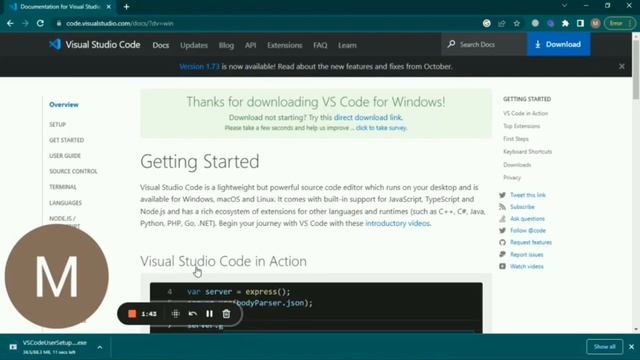Viewport: 640px width, 360px height.
Task: Click the RSS icon beside Subscribe
Action: pos(502,207)
